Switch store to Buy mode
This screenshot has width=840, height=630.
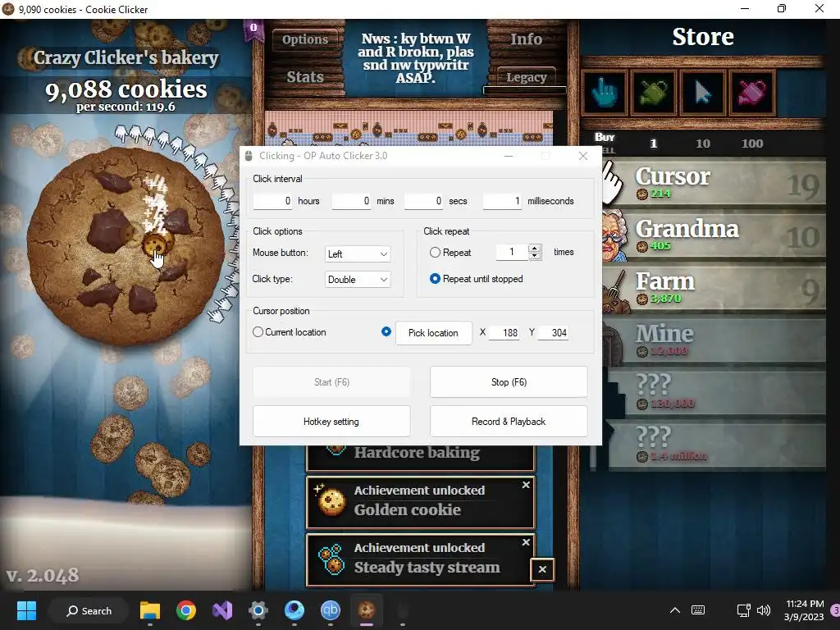605,137
